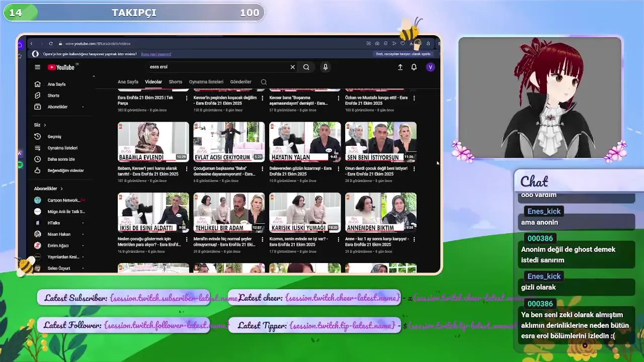Open the Selen Özyurt channel
This screenshot has width=644, height=362.
click(x=59, y=268)
